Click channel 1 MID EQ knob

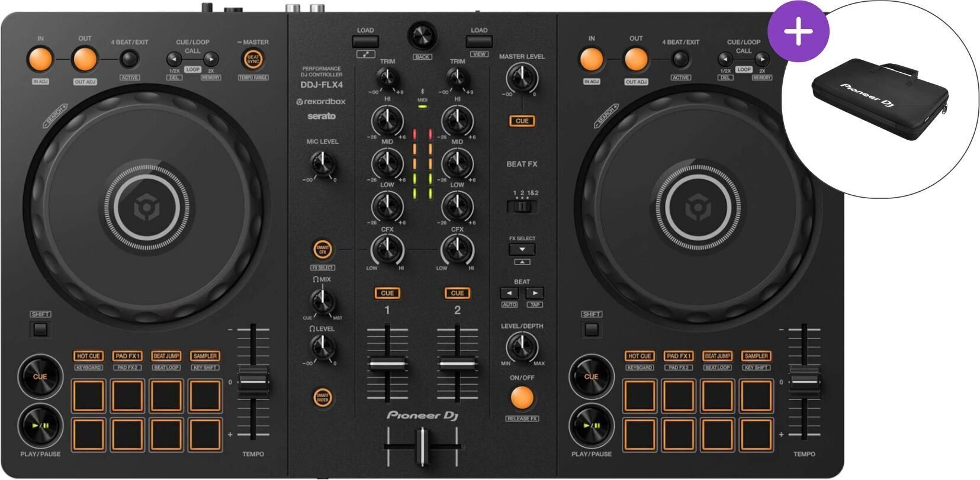387,163
